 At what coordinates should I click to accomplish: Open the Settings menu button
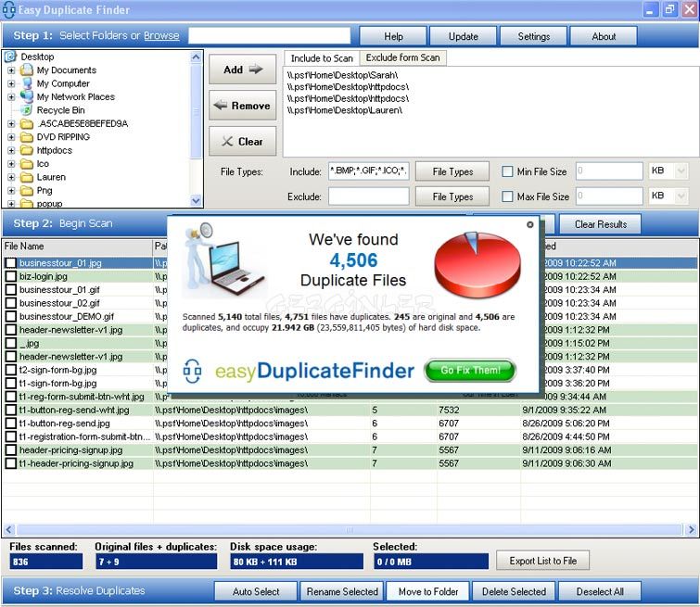(533, 36)
